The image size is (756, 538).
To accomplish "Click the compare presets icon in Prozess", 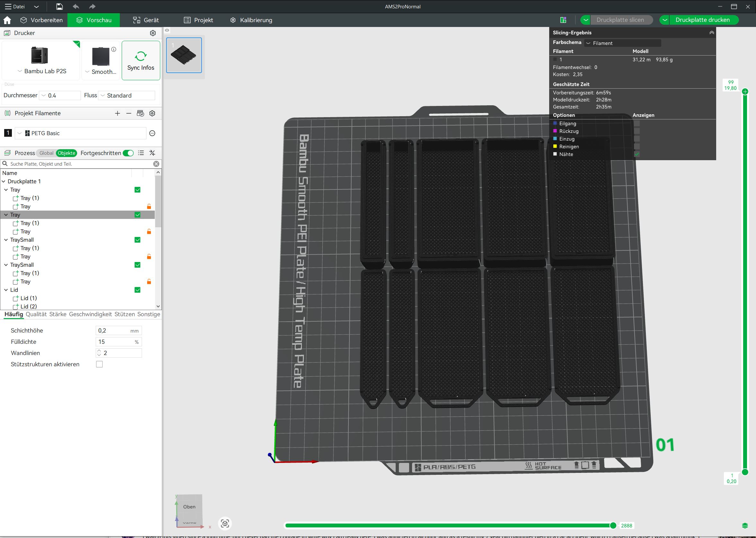I will [152, 153].
